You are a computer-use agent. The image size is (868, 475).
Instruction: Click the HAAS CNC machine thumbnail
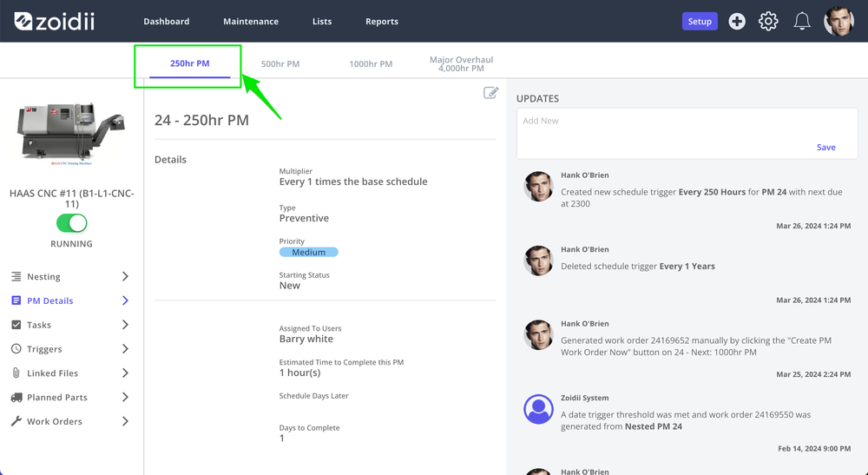click(72, 133)
